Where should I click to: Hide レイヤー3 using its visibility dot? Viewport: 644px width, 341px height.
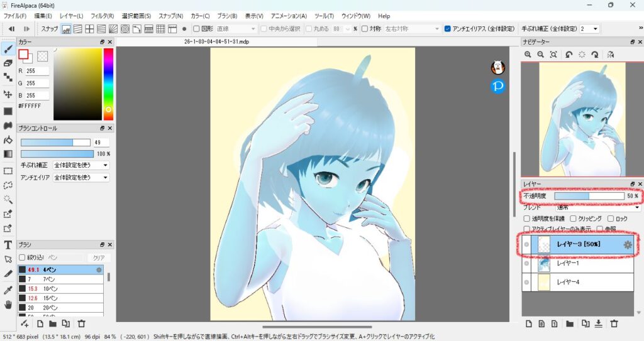click(x=526, y=244)
